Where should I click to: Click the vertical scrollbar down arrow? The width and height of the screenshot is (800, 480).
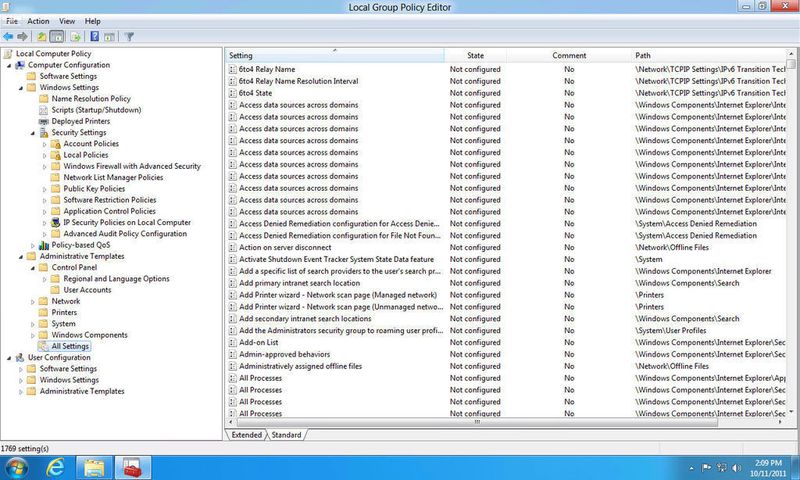click(x=791, y=412)
